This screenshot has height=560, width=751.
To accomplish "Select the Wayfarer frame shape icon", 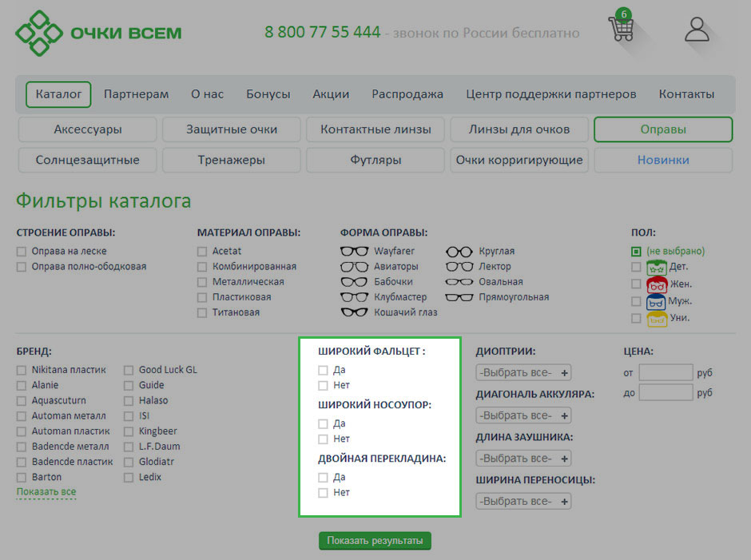I will [354, 251].
